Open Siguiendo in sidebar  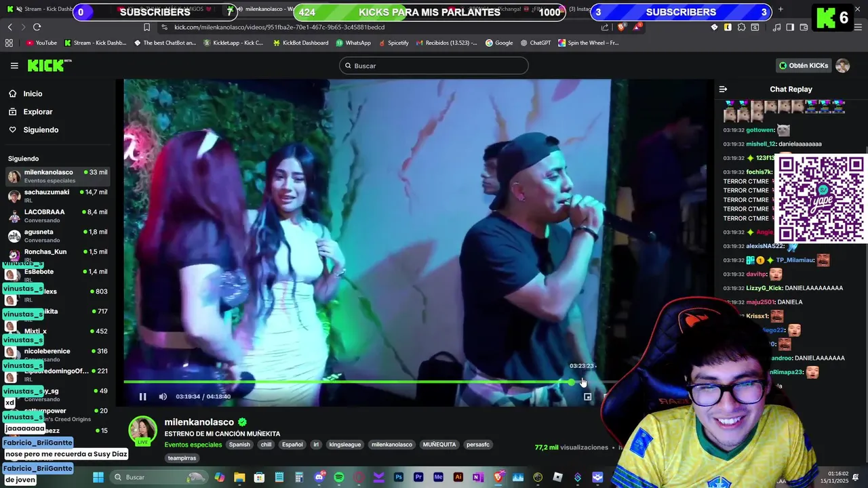pyautogui.click(x=33, y=129)
